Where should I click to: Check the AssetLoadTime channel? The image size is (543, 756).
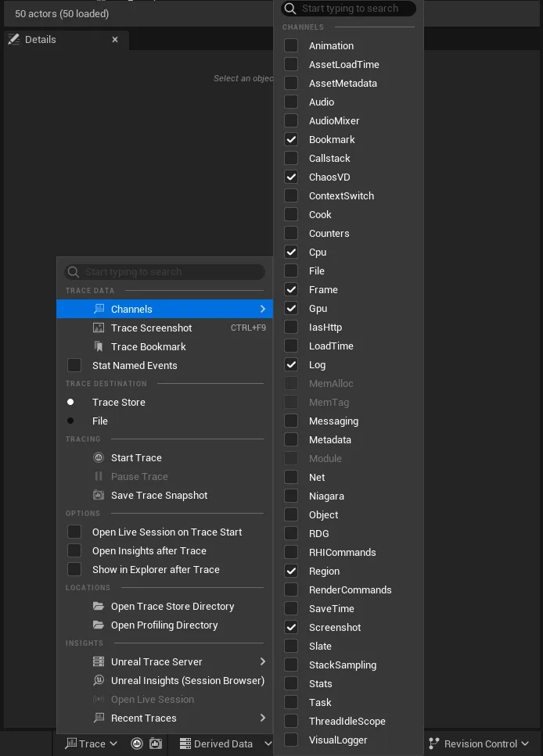coord(291,64)
